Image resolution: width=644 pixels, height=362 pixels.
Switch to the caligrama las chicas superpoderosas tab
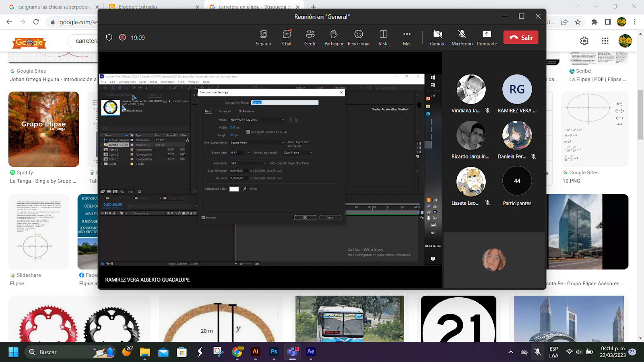[55, 7]
